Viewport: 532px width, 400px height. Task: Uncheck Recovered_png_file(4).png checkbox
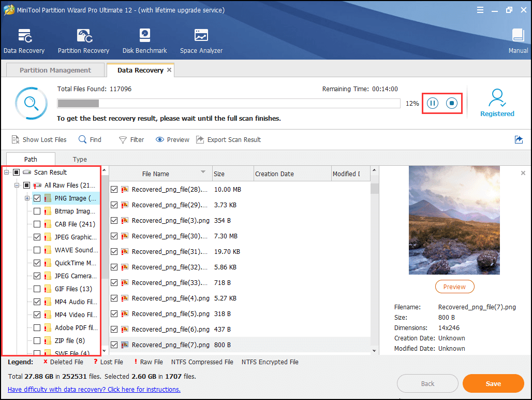tap(114, 298)
